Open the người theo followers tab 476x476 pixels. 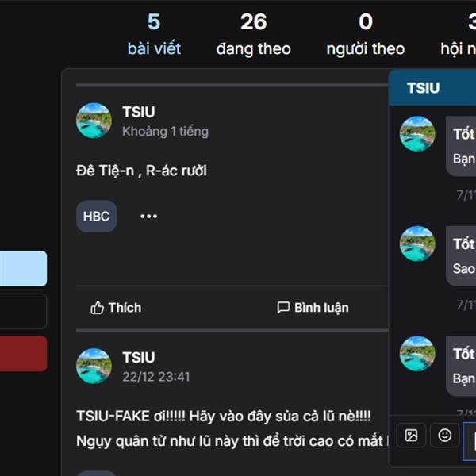point(366,35)
